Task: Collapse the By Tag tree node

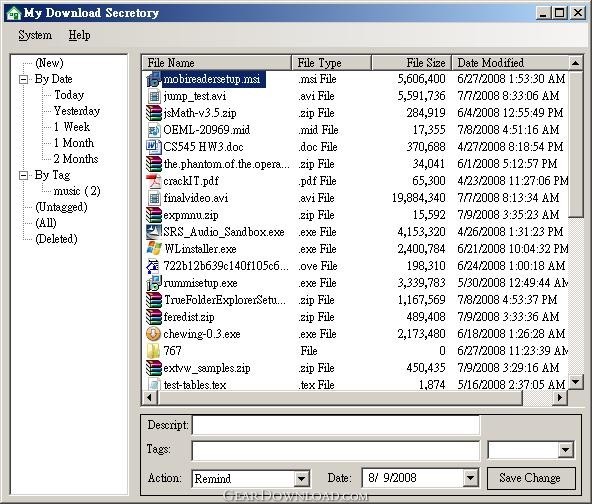Action: click(x=23, y=175)
